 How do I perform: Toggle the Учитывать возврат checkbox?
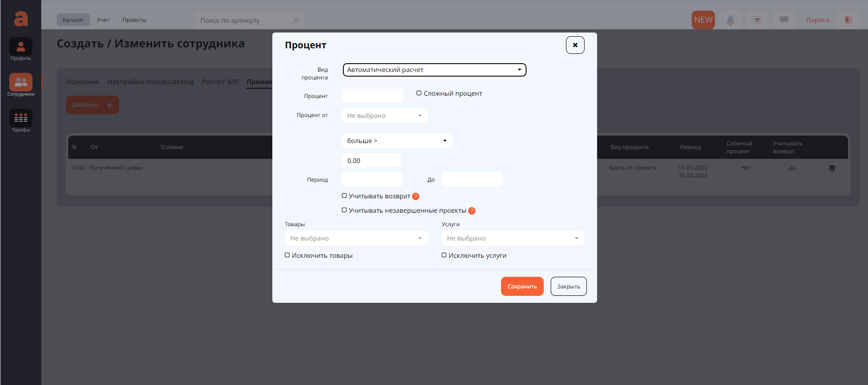[344, 196]
